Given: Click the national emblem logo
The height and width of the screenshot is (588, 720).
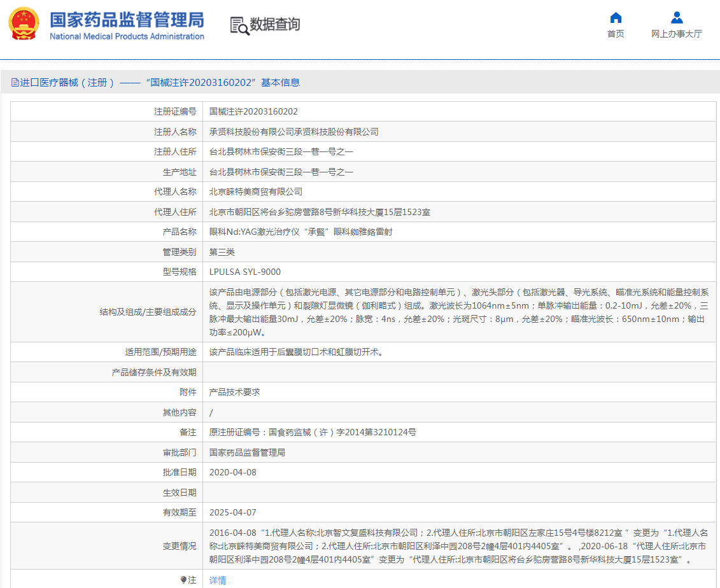Looking at the screenshot, I should coord(24,25).
